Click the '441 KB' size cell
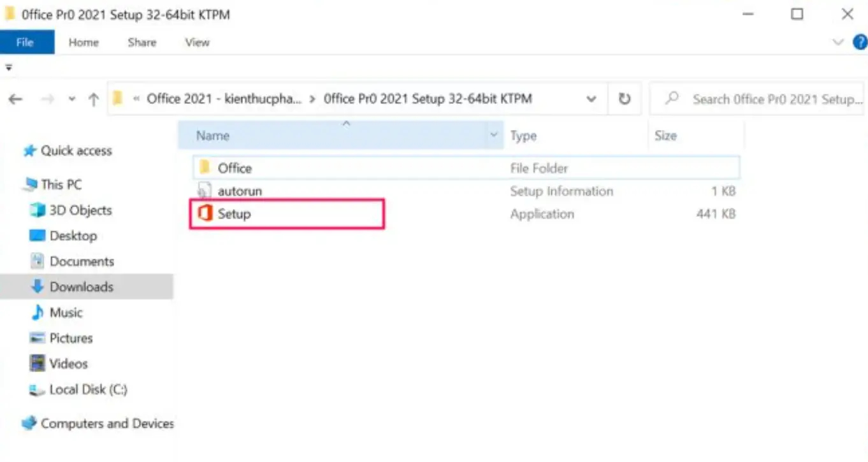 click(716, 213)
